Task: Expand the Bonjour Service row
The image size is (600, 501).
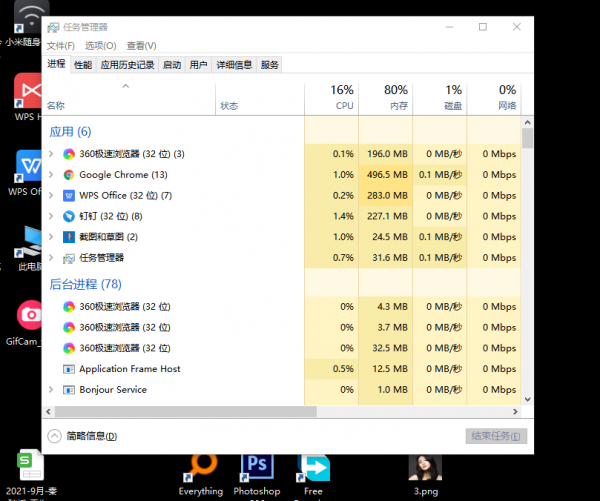Action: tap(51, 390)
